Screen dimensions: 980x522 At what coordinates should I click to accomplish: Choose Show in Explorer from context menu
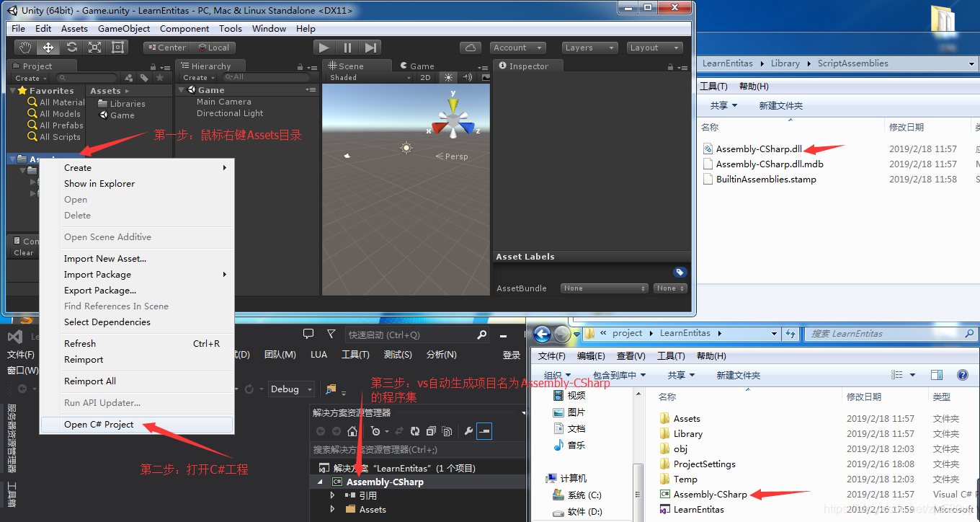(x=137, y=184)
